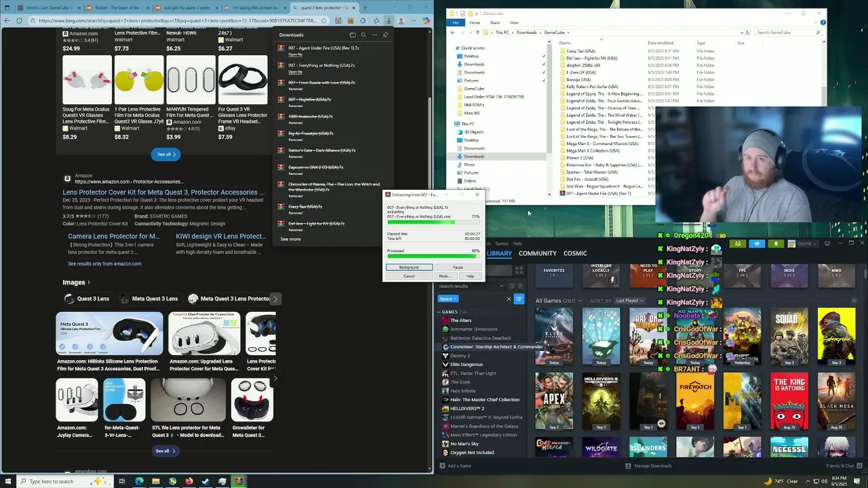Expand Images section arrow on Bing page

click(x=89, y=283)
